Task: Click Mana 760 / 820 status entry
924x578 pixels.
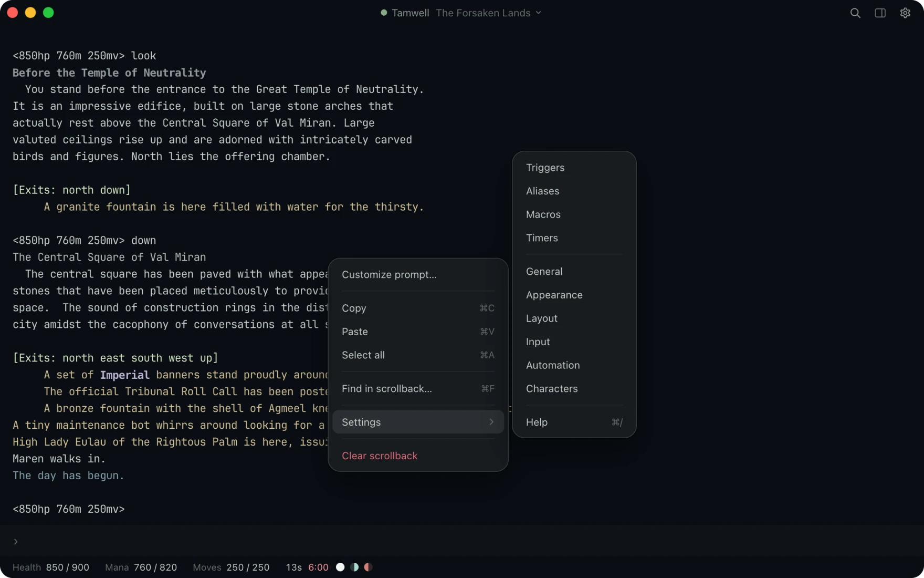Action: 141,567
